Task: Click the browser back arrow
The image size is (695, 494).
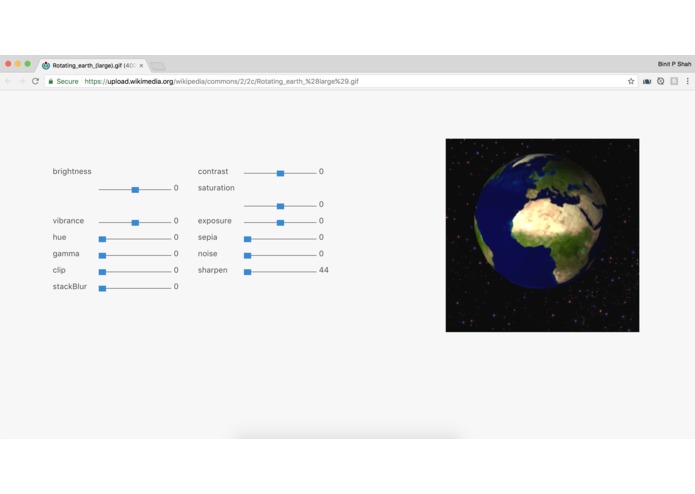Action: [8, 81]
